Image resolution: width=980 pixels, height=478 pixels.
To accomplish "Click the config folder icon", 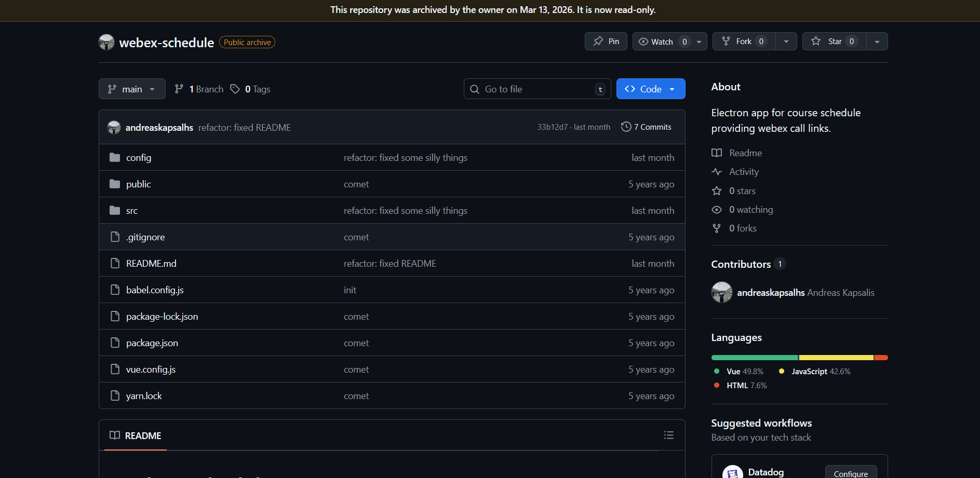I will (x=115, y=158).
